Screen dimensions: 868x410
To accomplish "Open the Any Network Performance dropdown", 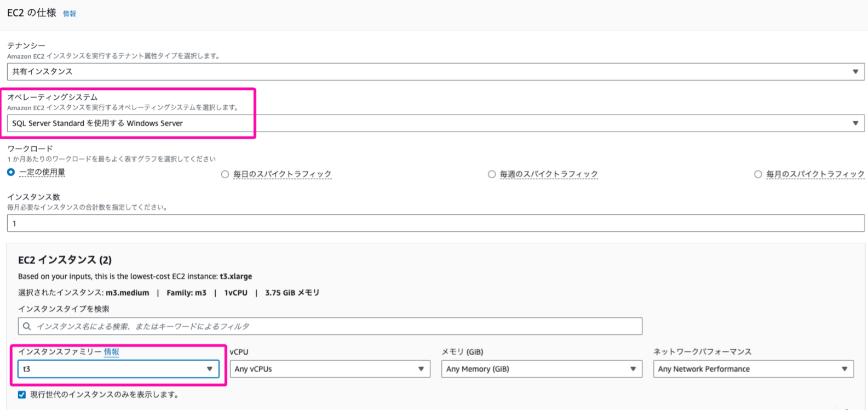I will 754,369.
